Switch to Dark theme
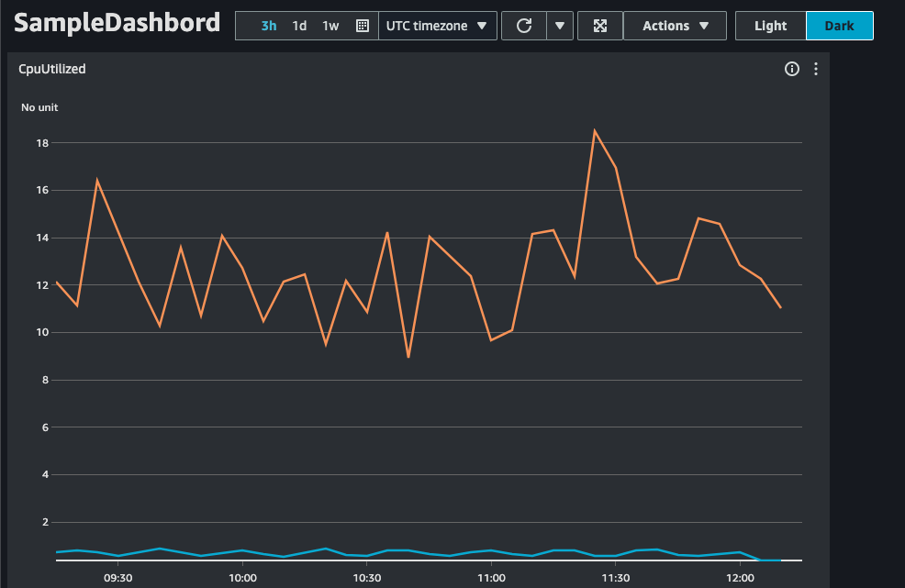 tap(839, 26)
